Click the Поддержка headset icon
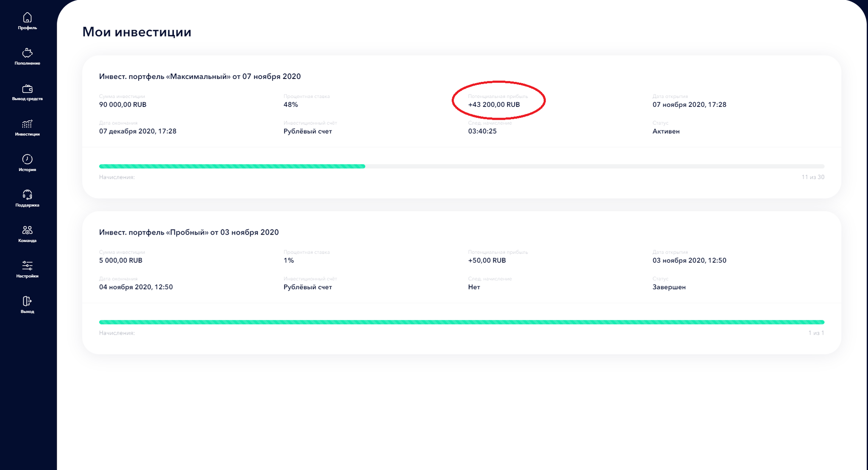868x470 pixels. [27, 195]
